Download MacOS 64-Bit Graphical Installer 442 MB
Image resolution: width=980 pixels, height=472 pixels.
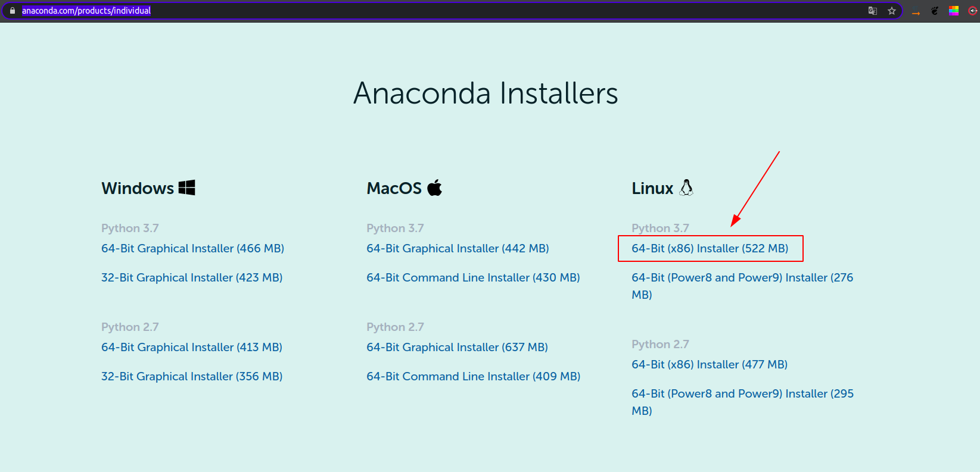coord(458,248)
